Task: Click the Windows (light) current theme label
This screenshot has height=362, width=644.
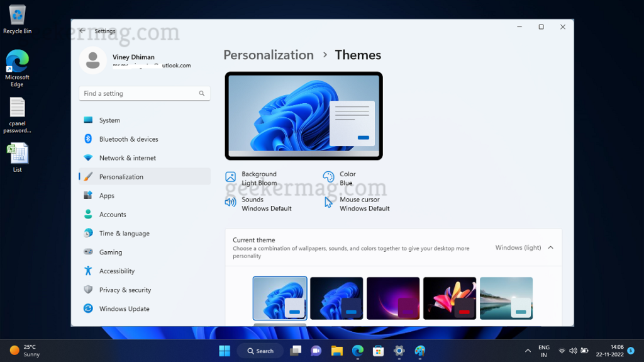Action: pyautogui.click(x=518, y=247)
